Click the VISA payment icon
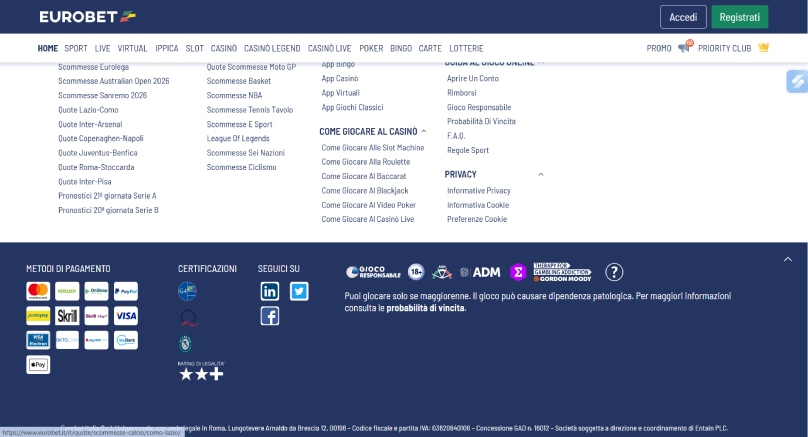Viewport: 808px width, 437px height. tap(126, 315)
